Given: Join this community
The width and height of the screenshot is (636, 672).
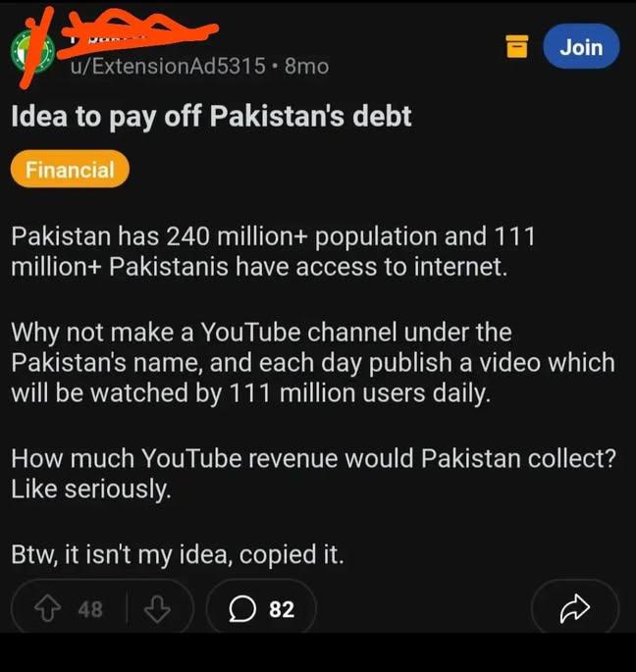Looking at the screenshot, I should pyautogui.click(x=581, y=46).
